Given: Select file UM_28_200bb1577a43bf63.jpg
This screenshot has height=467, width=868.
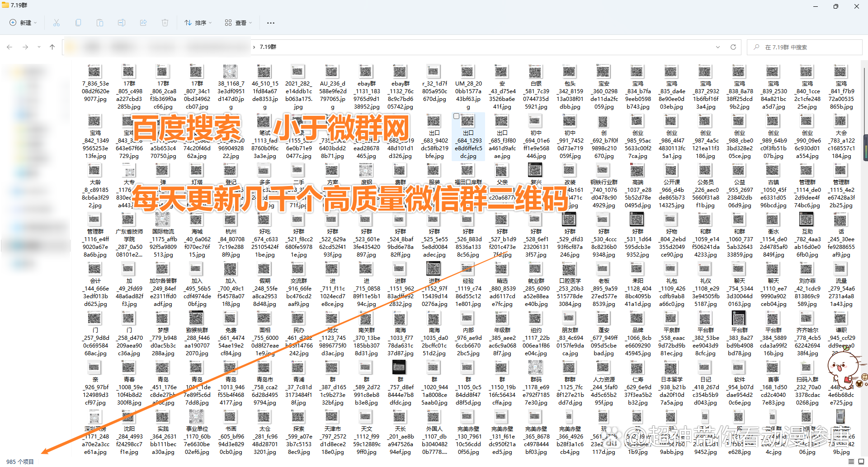Looking at the screenshot, I should 468,87.
